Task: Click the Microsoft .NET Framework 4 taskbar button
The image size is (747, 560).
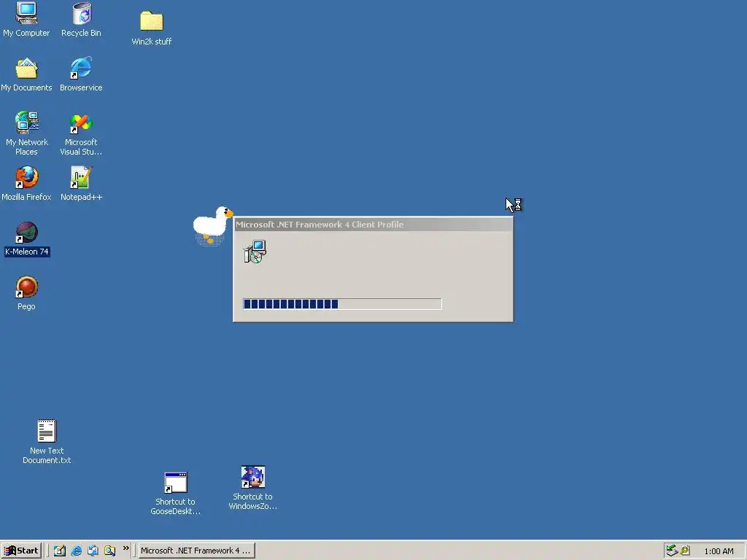Action: [196, 551]
